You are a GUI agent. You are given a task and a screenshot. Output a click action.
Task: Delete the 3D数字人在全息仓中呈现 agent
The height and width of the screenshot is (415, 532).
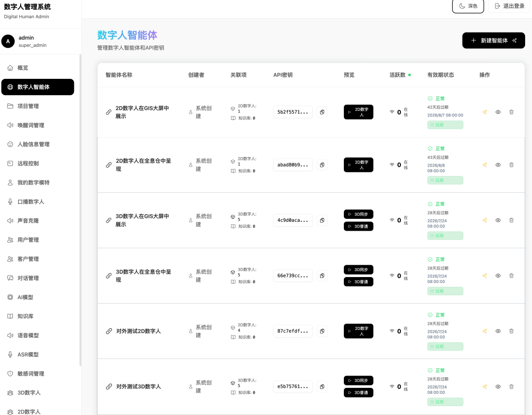pyautogui.click(x=511, y=276)
